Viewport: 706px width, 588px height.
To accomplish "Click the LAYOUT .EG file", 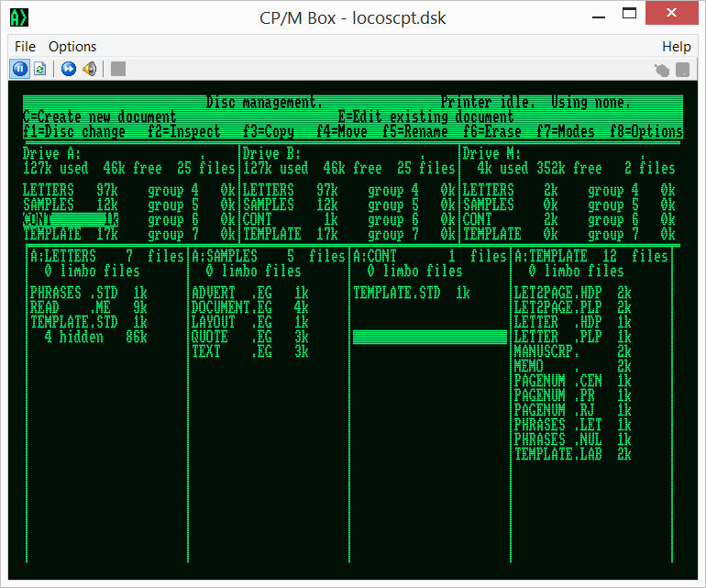I will coord(250,323).
